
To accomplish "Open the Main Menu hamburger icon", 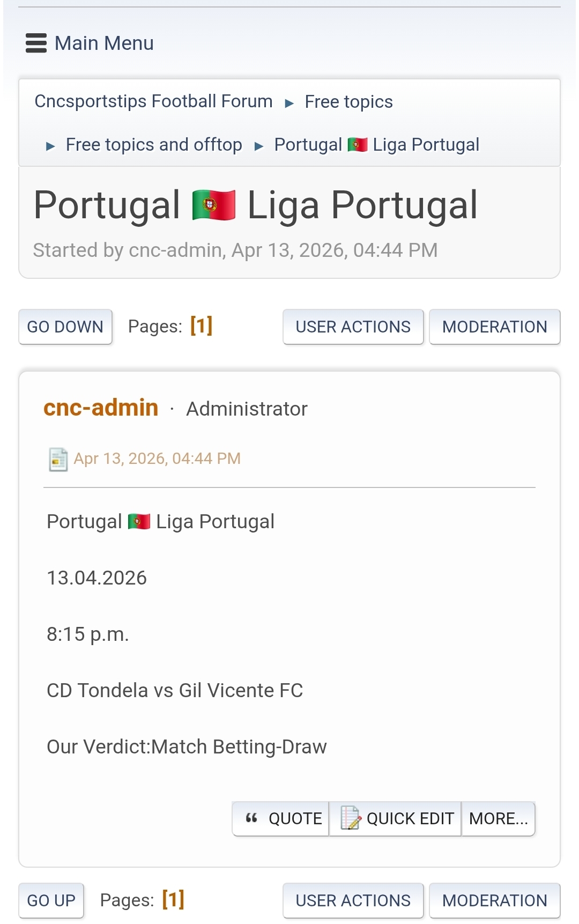I will [x=36, y=43].
